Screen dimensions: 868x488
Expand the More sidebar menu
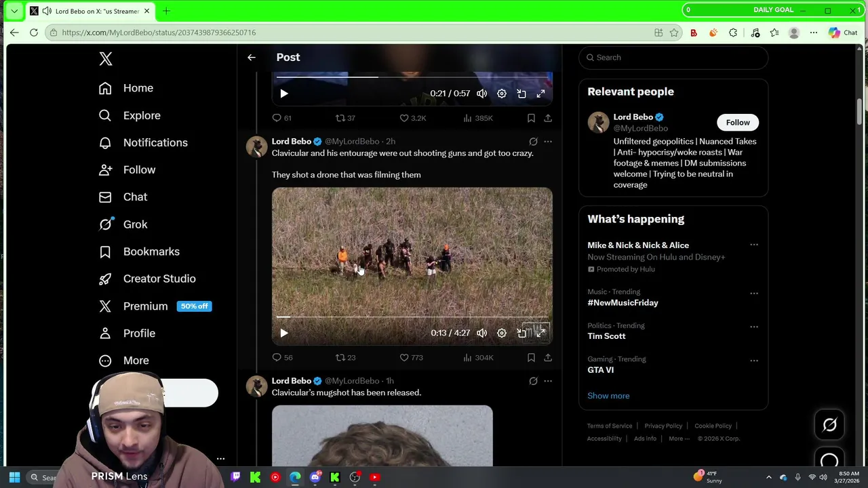[x=123, y=361]
